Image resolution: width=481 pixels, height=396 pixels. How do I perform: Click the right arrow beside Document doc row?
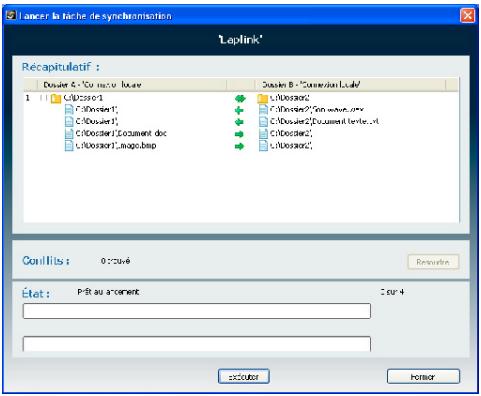click(x=239, y=134)
